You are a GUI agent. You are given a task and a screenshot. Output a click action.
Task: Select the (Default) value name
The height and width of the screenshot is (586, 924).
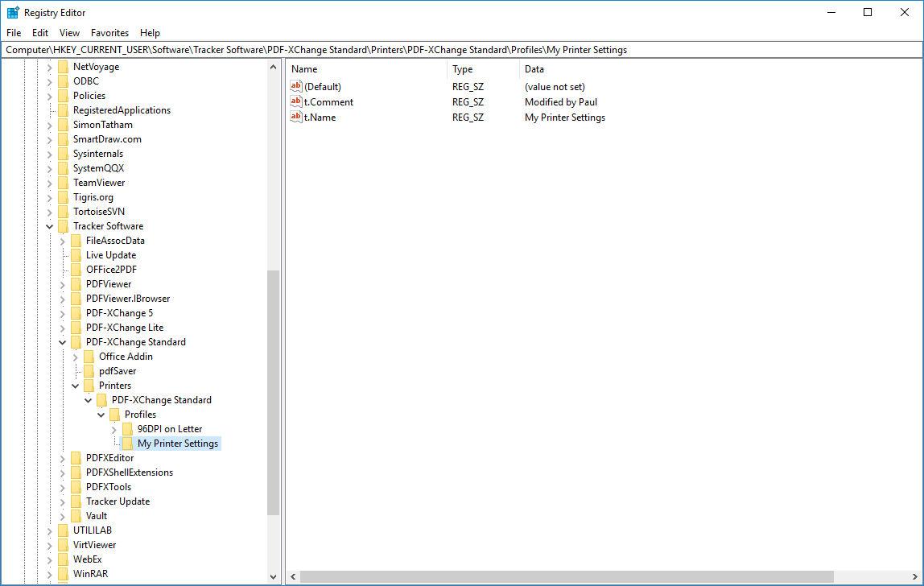(322, 87)
